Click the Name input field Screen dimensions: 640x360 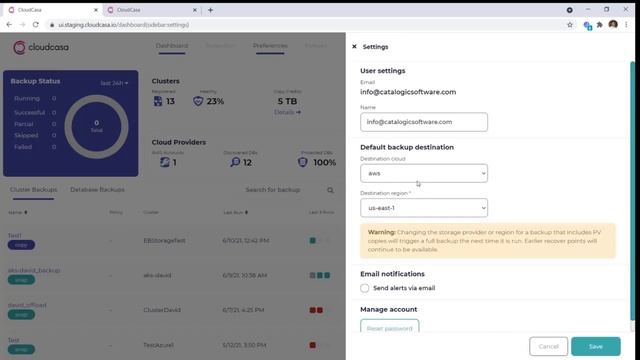coord(424,122)
